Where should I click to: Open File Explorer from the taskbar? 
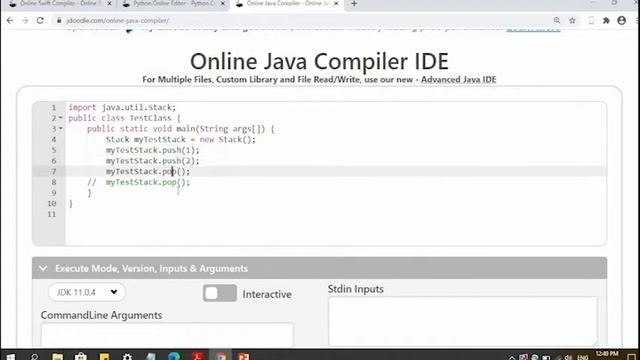58,356
